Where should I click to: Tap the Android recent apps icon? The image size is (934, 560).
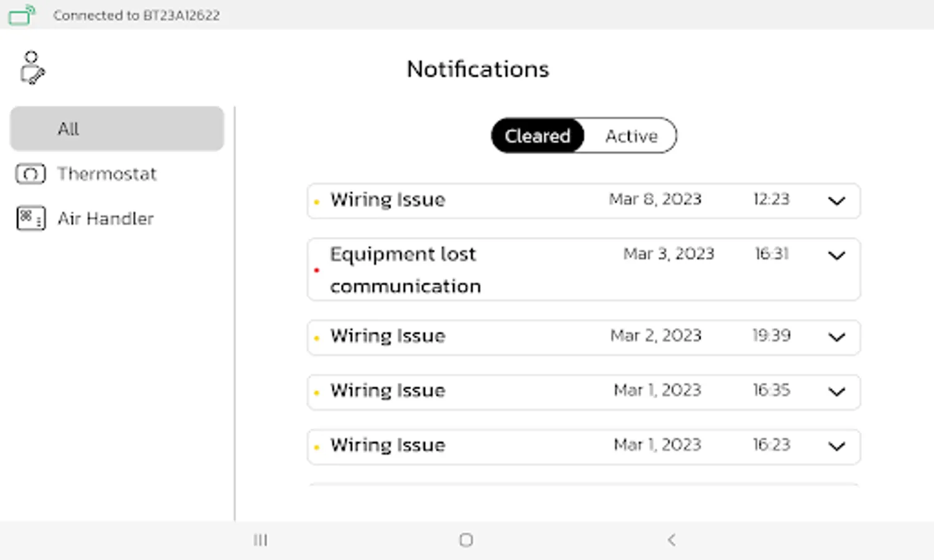(260, 540)
